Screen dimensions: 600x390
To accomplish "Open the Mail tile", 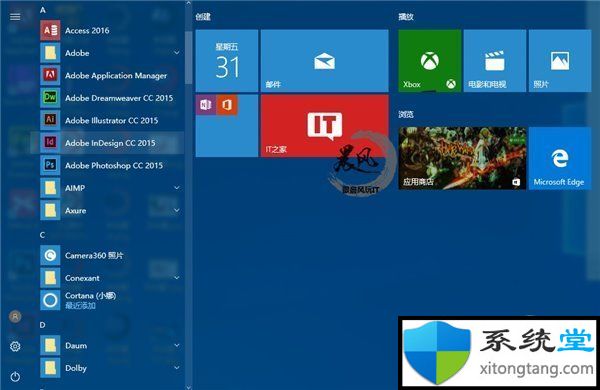I will (x=324, y=61).
